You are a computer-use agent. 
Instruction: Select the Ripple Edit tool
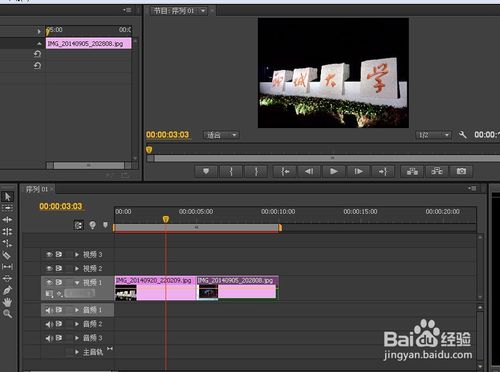point(7,220)
